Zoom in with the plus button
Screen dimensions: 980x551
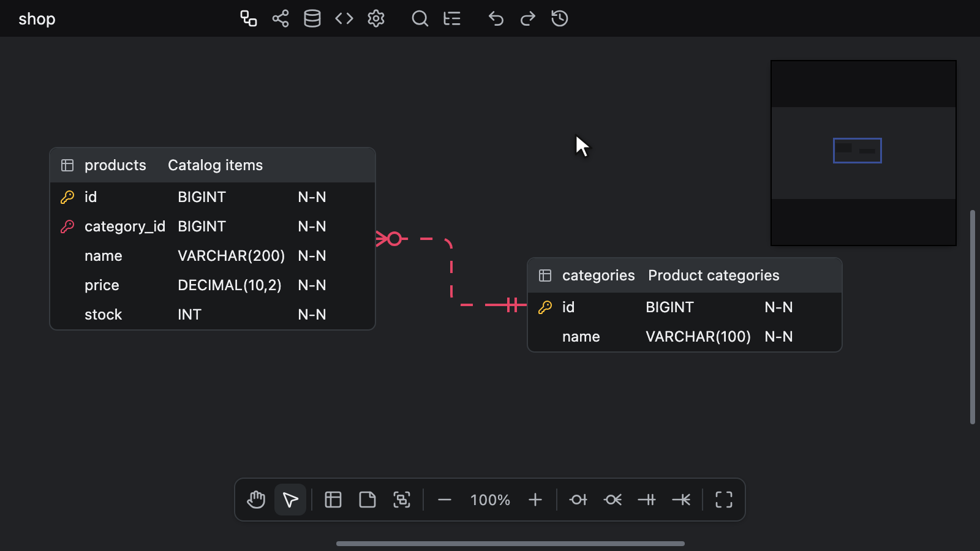tap(535, 500)
